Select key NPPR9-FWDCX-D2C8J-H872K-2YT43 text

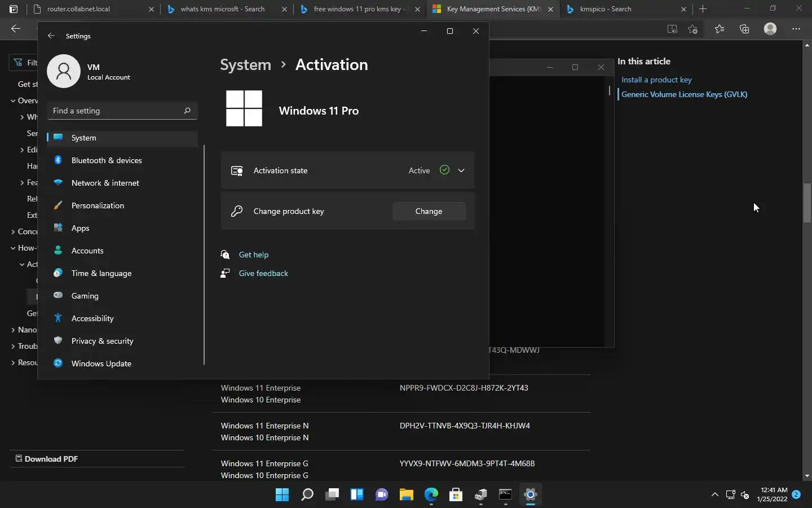(x=464, y=388)
